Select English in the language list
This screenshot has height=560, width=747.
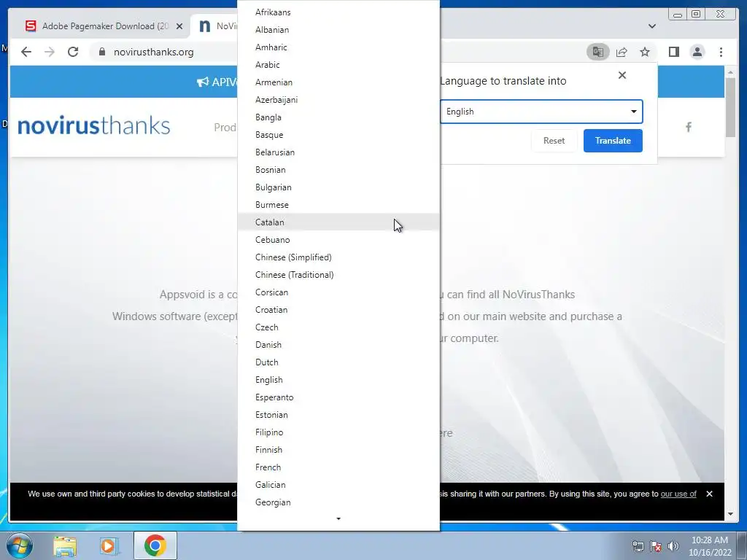click(x=338, y=379)
